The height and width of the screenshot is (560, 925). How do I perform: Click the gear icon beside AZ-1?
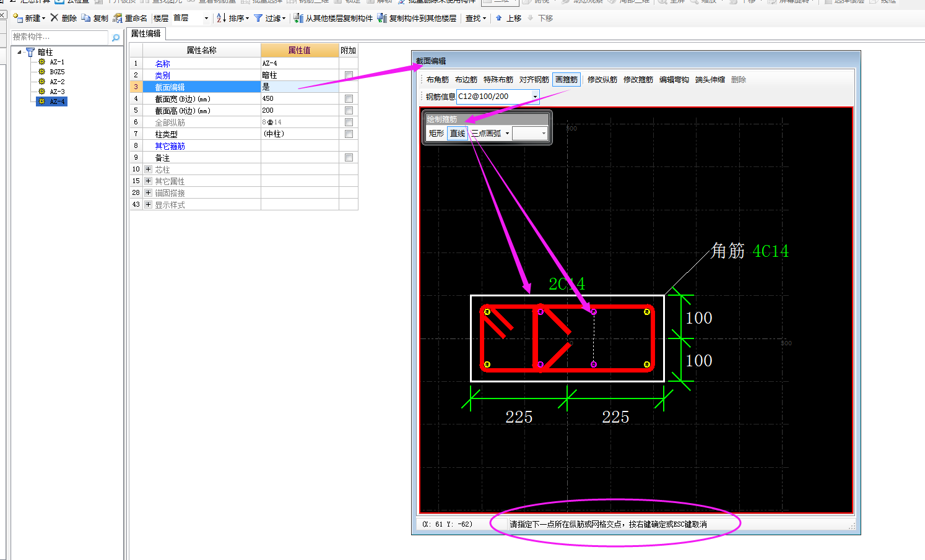coord(41,62)
